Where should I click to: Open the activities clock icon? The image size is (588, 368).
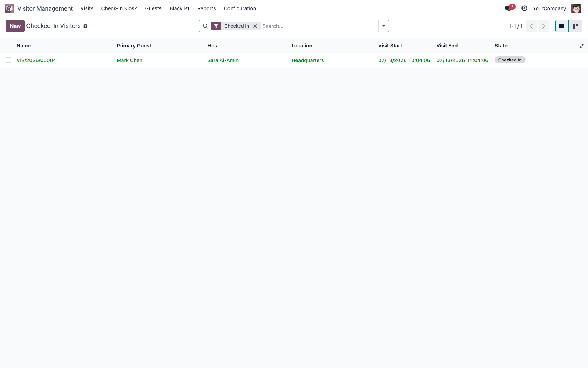[x=524, y=8]
